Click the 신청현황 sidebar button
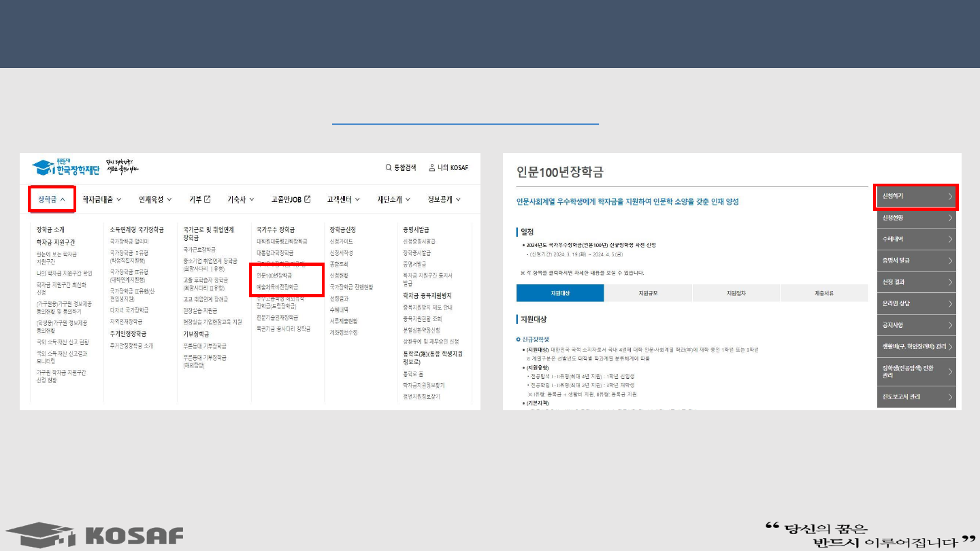 [916, 218]
